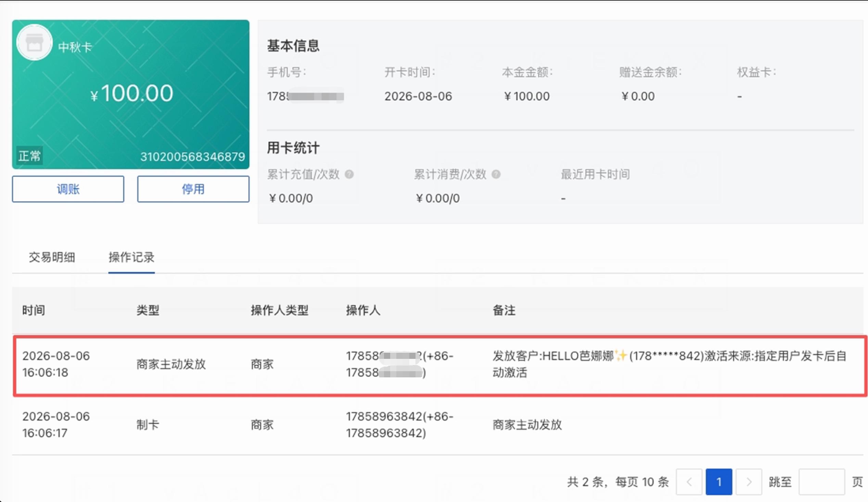Switch to the 交易明细 tab
This screenshot has height=502, width=868.
click(52, 257)
